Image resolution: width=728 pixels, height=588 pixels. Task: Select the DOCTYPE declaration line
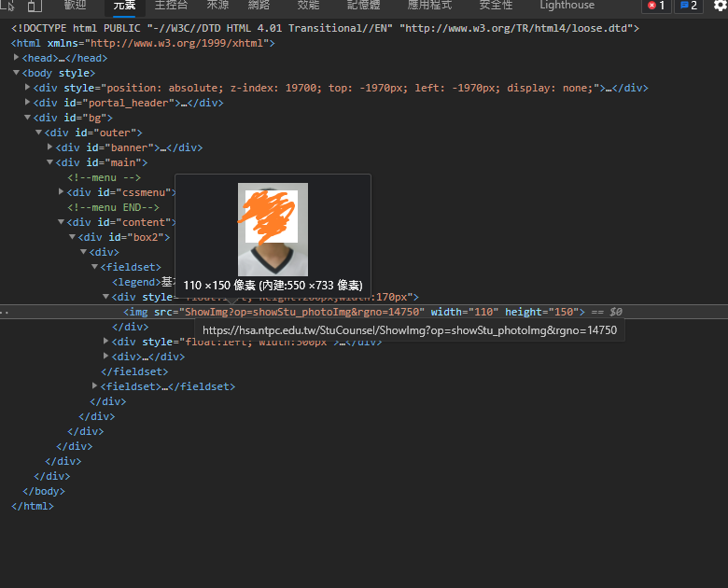pyautogui.click(x=325, y=28)
